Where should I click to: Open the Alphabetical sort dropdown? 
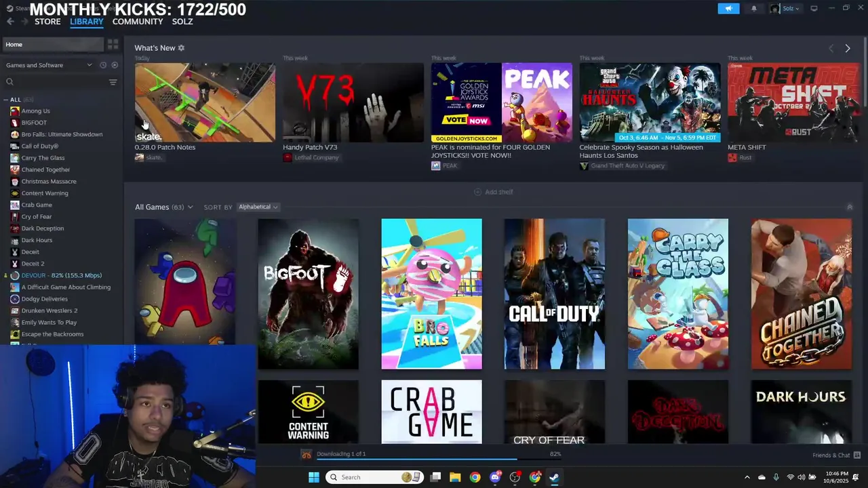(258, 207)
